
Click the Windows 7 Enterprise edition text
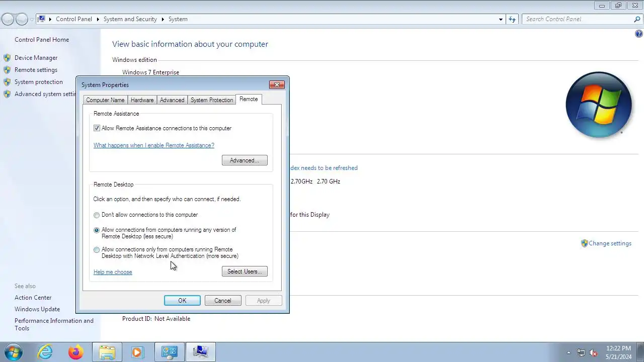click(150, 72)
